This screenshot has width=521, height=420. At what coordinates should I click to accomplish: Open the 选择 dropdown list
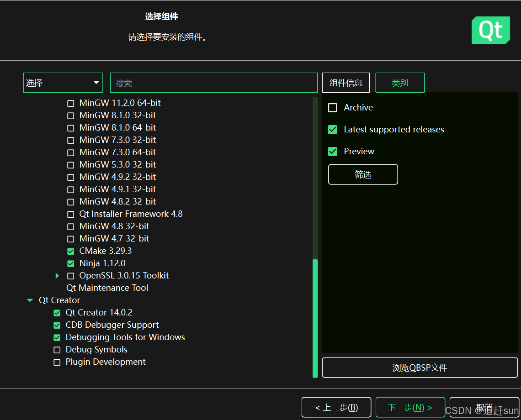[63, 83]
